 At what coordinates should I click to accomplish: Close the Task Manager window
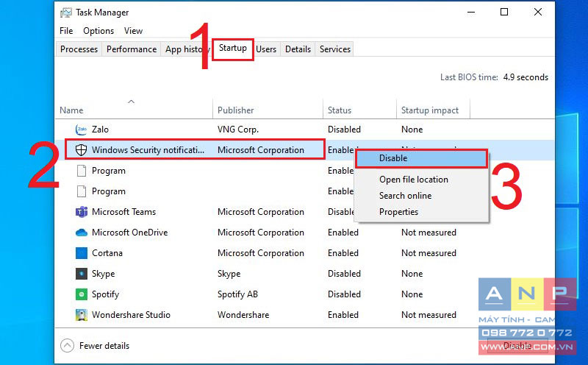coord(538,12)
